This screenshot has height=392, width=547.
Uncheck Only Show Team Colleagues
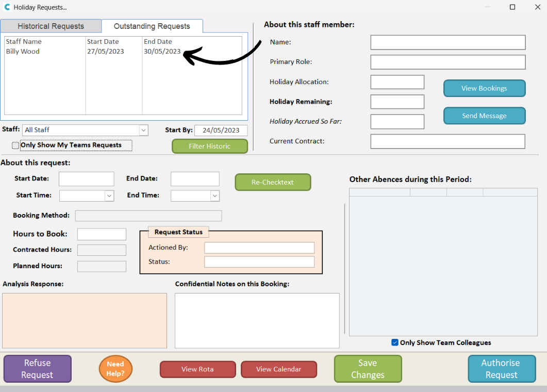tap(395, 342)
